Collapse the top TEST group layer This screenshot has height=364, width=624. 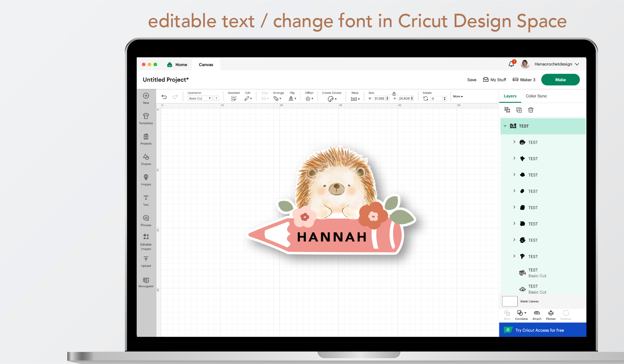pos(505,126)
